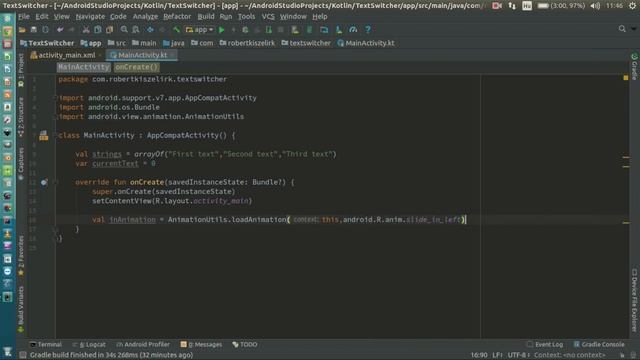Screen dimensions: 640x360
Task: Open the Edit menu
Action: point(42,17)
